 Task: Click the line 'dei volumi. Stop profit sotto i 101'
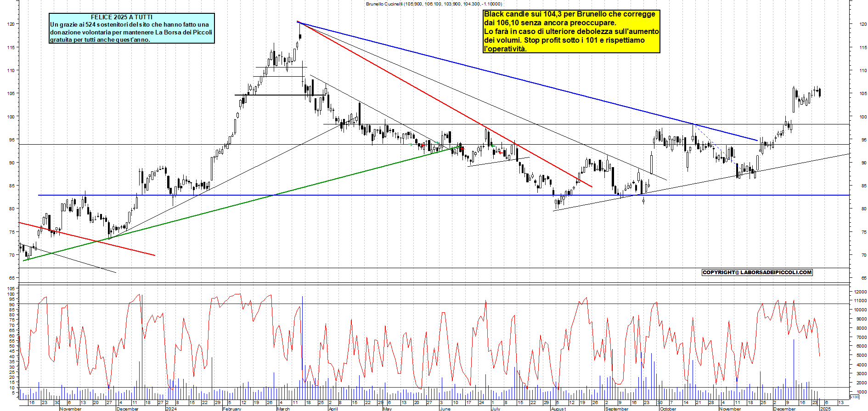point(564,40)
